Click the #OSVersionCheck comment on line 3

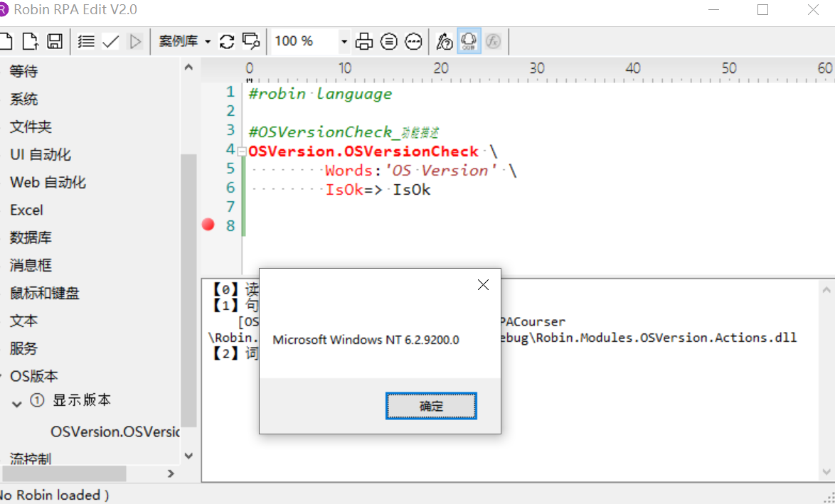(344, 132)
